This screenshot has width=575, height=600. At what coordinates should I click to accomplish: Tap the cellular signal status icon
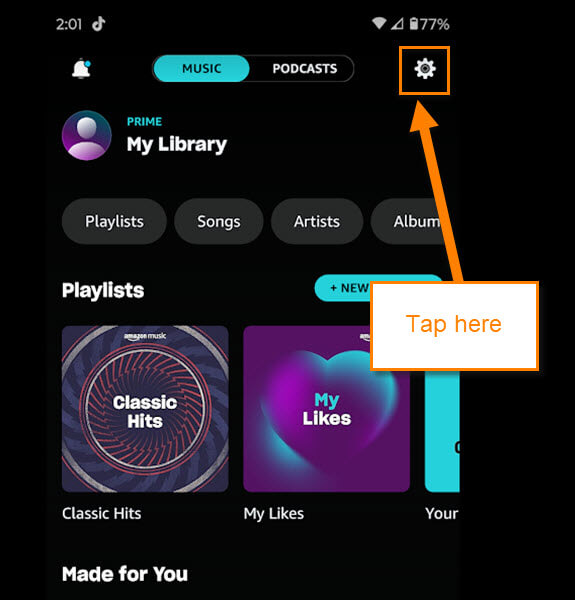(397, 24)
